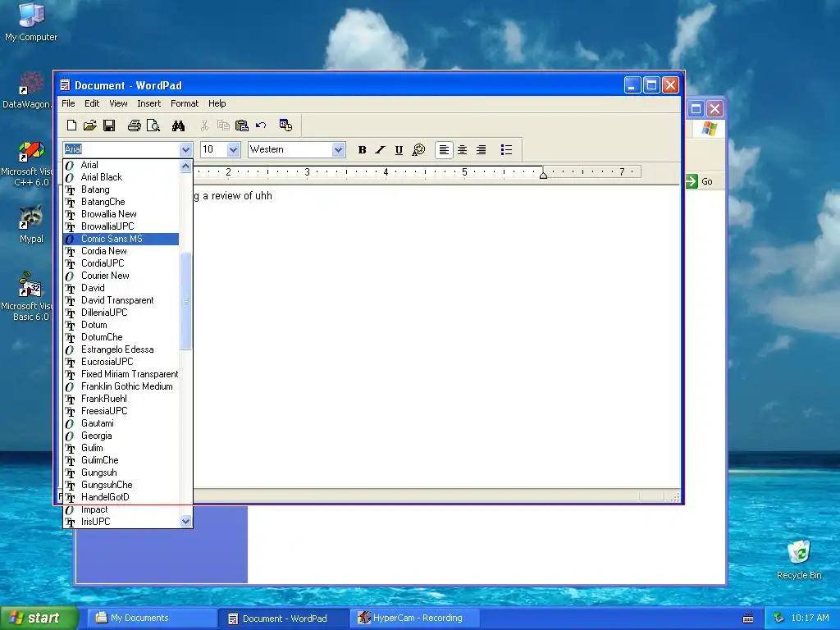
Task: Click font list scroll down arrow
Action: 185,521
